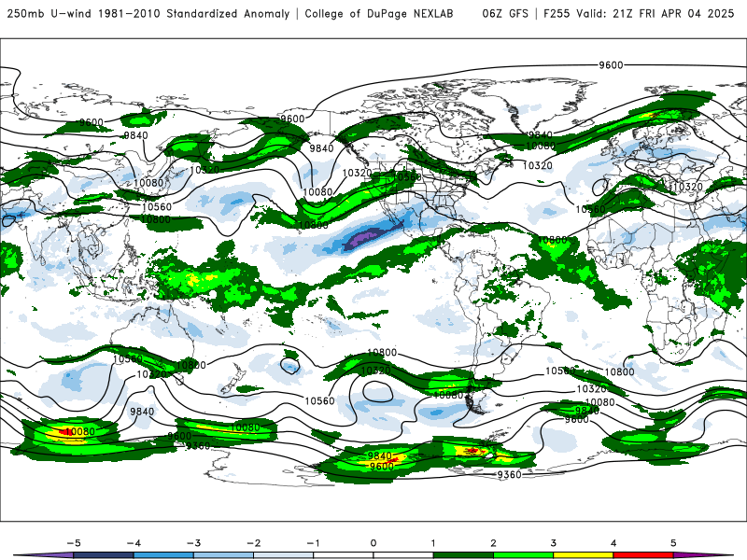Click the 10800 contour label over the Atlantic near Caribbean
The height and width of the screenshot is (560, 747).
[x=552, y=240]
